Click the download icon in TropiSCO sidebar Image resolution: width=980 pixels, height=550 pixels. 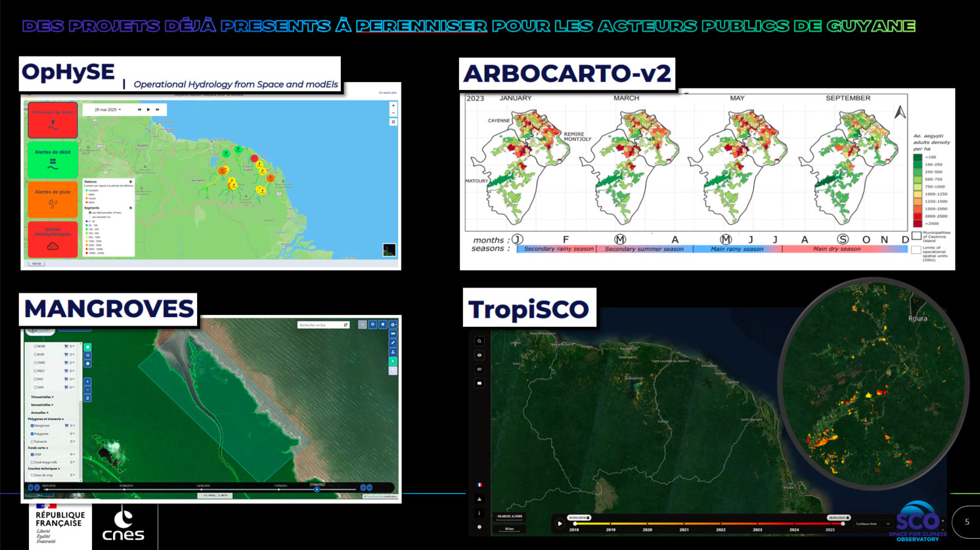[x=479, y=499]
